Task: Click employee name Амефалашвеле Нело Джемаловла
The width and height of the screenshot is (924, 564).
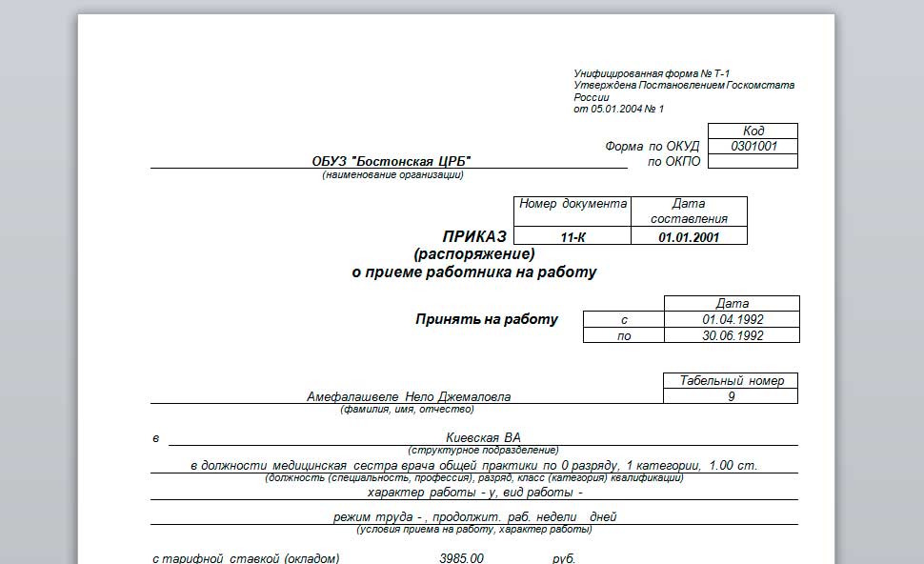Action: 409,396
